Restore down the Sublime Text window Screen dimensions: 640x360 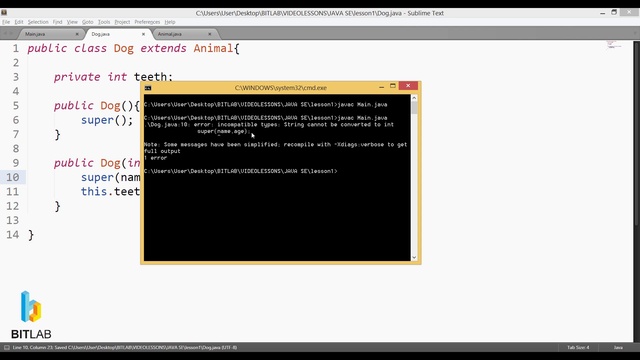[614, 13]
